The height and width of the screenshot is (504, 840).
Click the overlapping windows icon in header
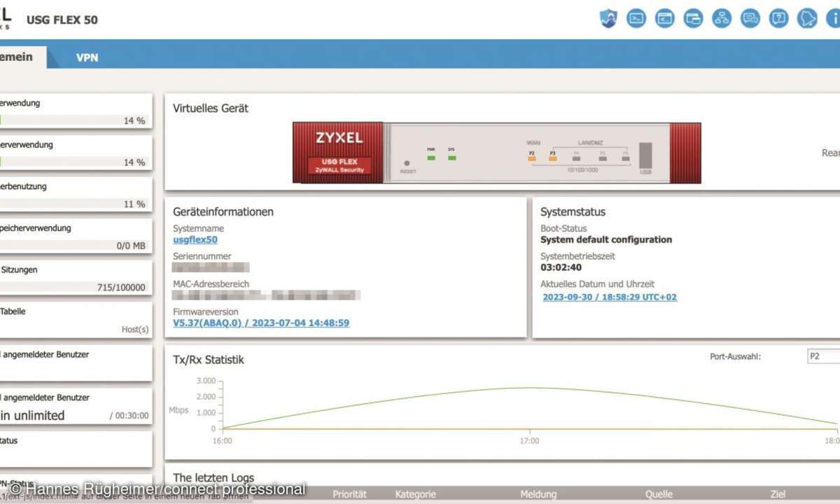(693, 19)
